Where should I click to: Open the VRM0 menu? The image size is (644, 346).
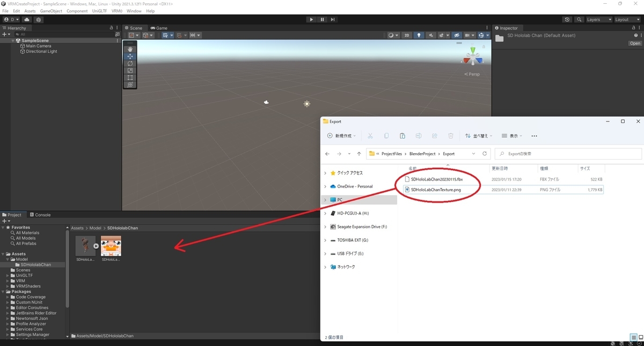click(x=116, y=11)
